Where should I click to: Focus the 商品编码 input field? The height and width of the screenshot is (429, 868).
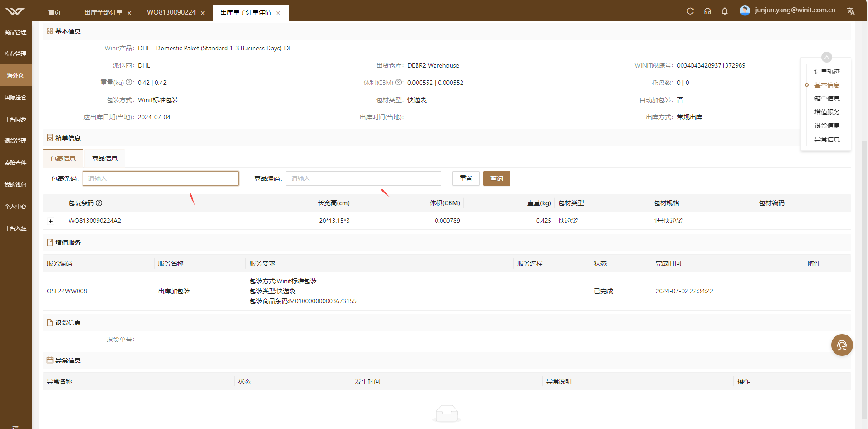(x=363, y=178)
